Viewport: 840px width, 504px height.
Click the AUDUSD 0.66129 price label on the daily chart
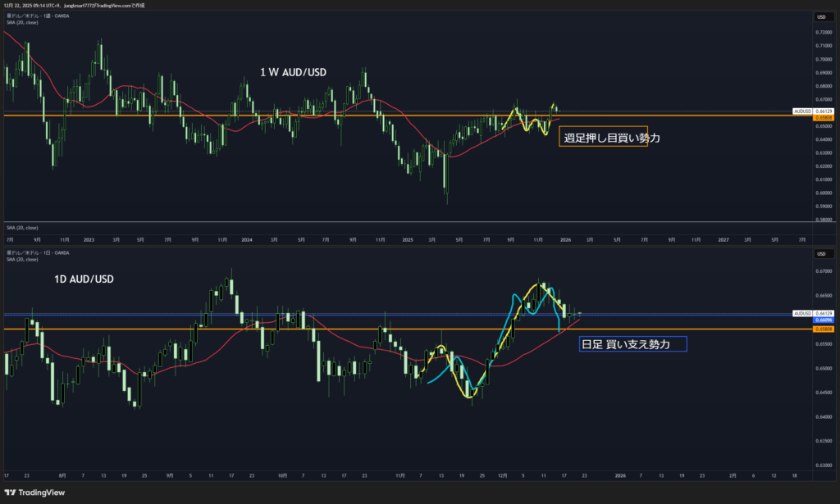click(x=813, y=313)
